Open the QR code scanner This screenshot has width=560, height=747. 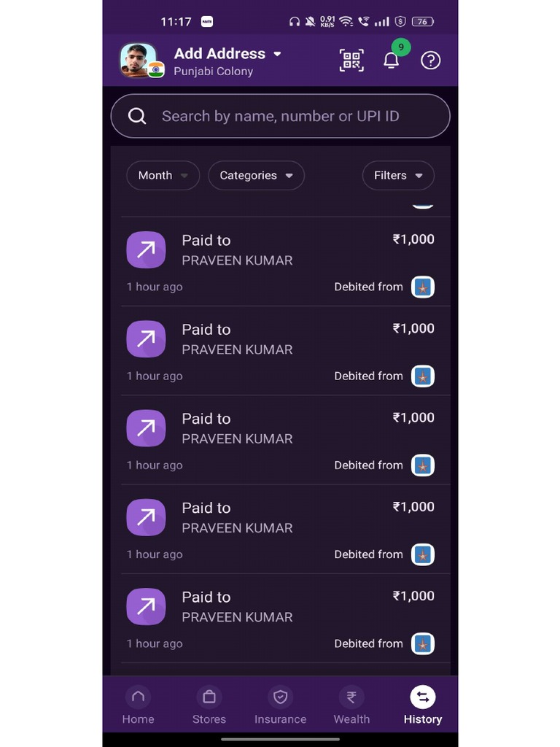[351, 61]
